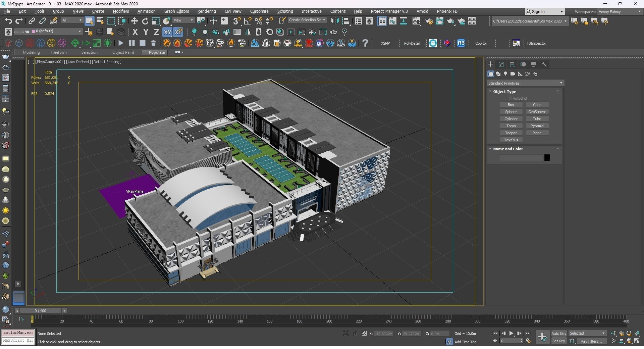Viewport: 644px width, 349px height.
Task: Collapse the Object Type rollout
Action: click(x=490, y=91)
